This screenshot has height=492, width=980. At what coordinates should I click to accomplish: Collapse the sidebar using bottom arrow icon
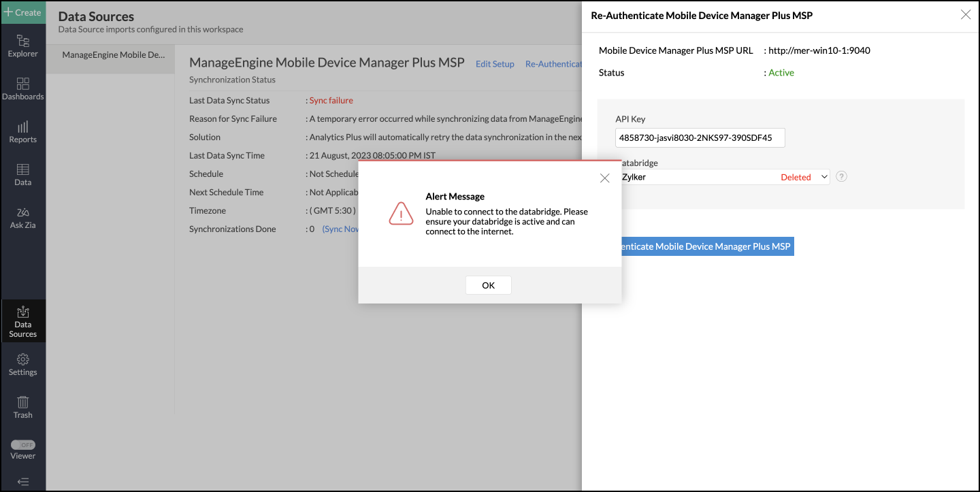coord(22,482)
